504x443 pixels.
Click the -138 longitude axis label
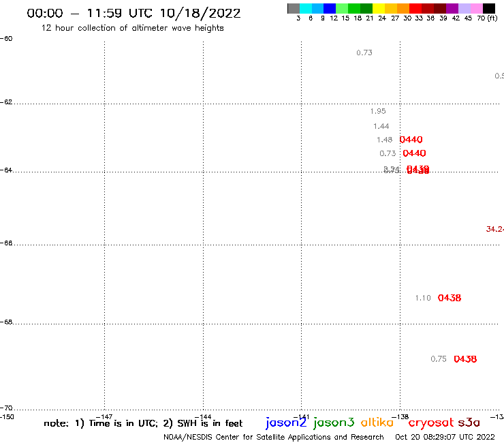click(x=400, y=417)
